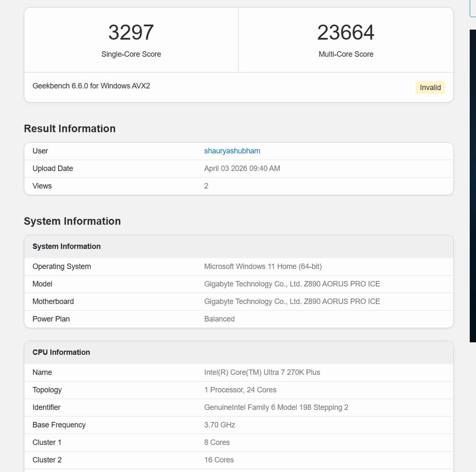
Task: Select the Model value Z890 AORUS PRO ICE
Action: [x=292, y=284]
